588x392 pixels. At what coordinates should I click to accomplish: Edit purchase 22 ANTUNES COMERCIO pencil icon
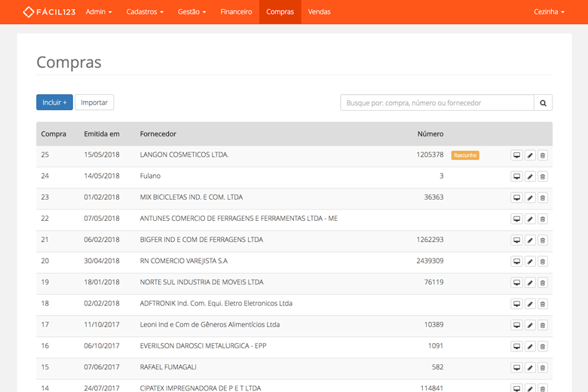coord(530,219)
